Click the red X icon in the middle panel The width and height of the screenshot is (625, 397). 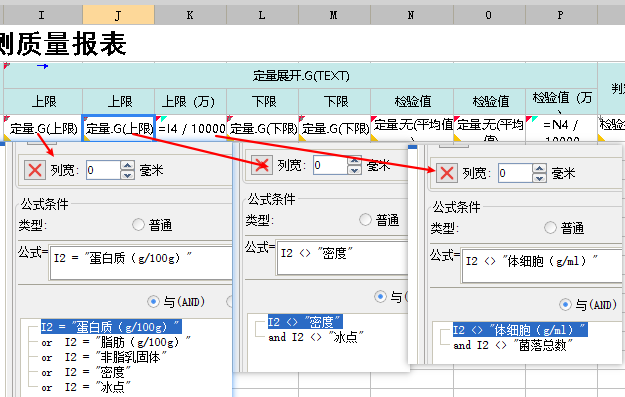click(261, 165)
